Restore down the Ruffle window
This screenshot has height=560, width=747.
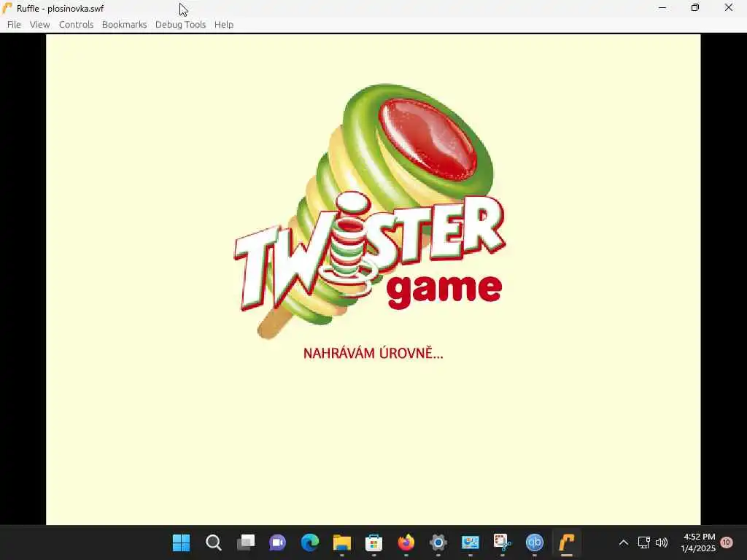[x=695, y=8]
